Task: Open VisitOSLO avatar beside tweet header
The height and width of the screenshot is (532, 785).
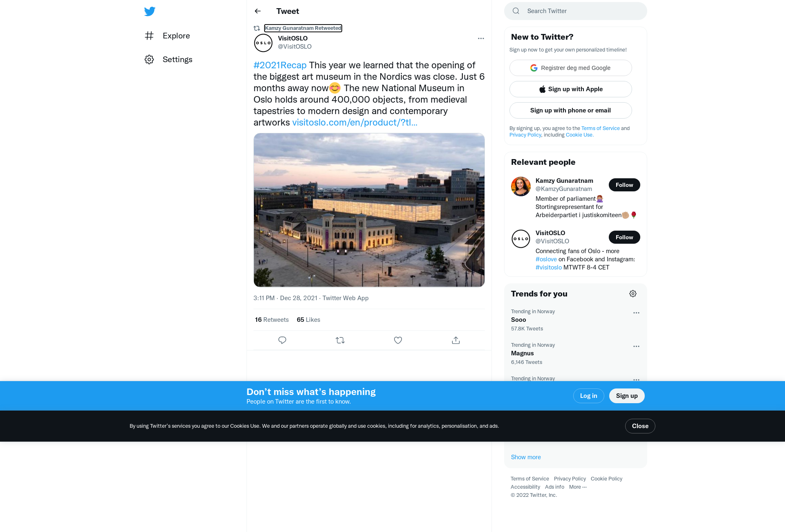Action: coord(263,43)
